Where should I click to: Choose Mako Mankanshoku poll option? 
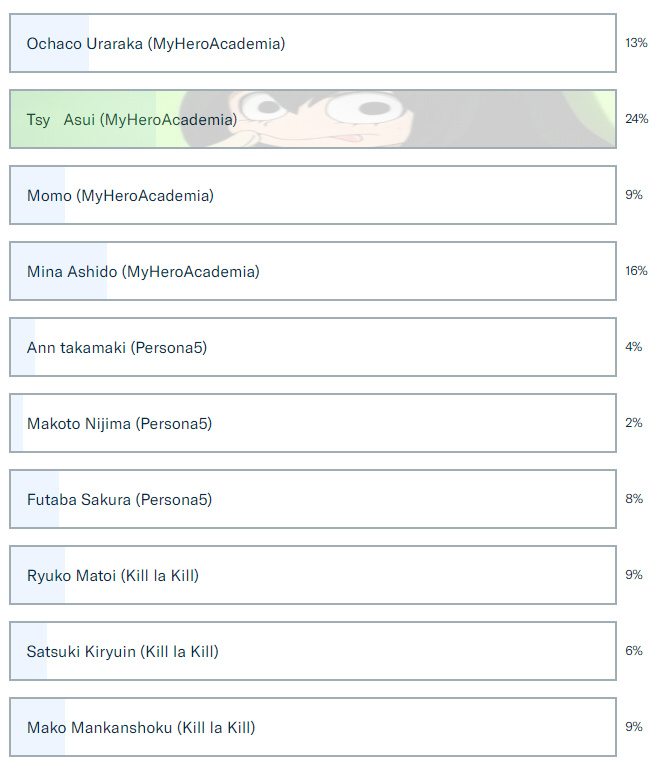click(313, 727)
